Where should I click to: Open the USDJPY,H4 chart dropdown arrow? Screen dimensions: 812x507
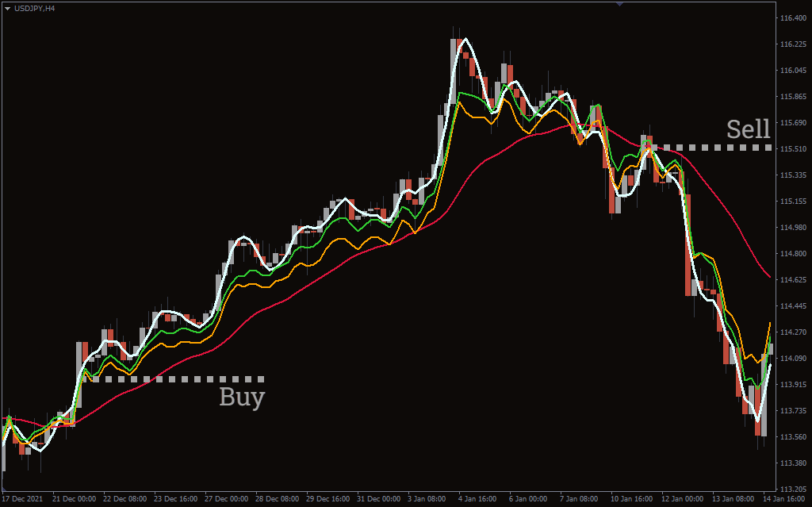tap(6, 7)
